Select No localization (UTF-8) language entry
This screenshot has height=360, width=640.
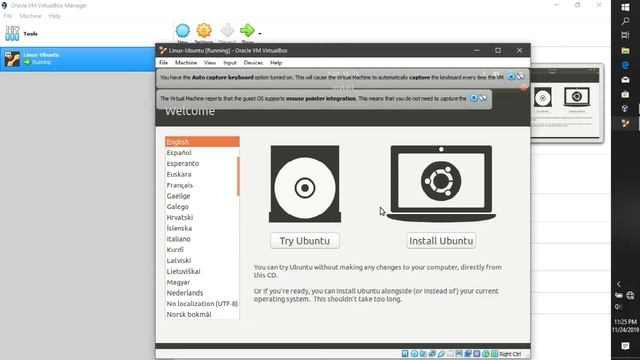(202, 304)
